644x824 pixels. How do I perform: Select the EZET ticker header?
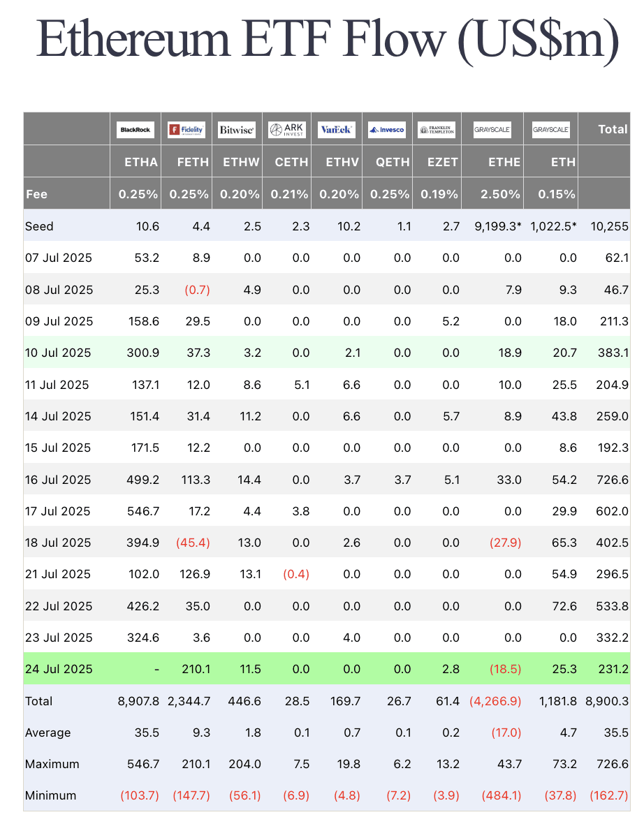pyautogui.click(x=443, y=163)
